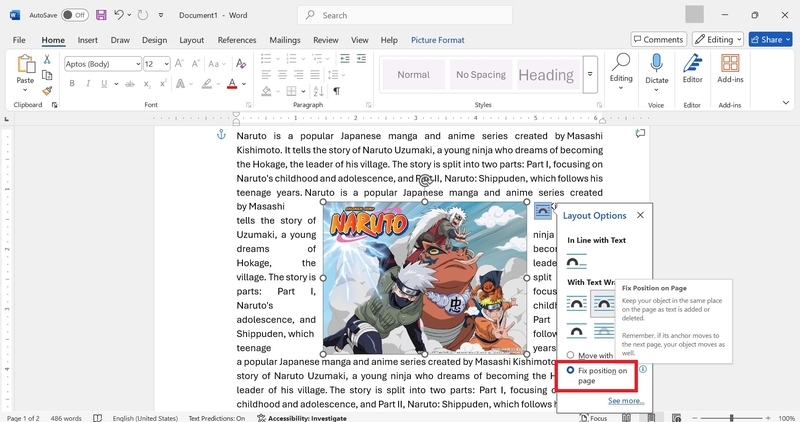Apply Italic formatting to the text
The height and width of the screenshot is (422, 800).
(x=88, y=84)
